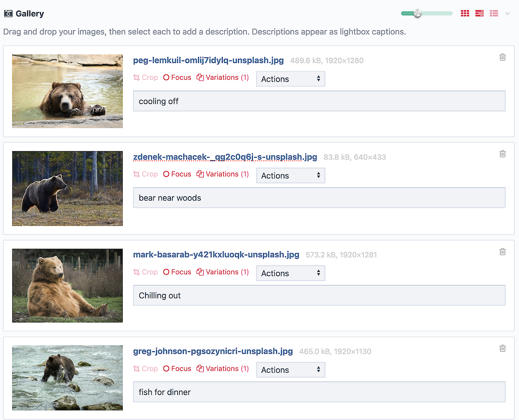Image resolution: width=519 pixels, height=420 pixels.
Task: Open Variations for greg-johnson image
Action: click(x=222, y=368)
